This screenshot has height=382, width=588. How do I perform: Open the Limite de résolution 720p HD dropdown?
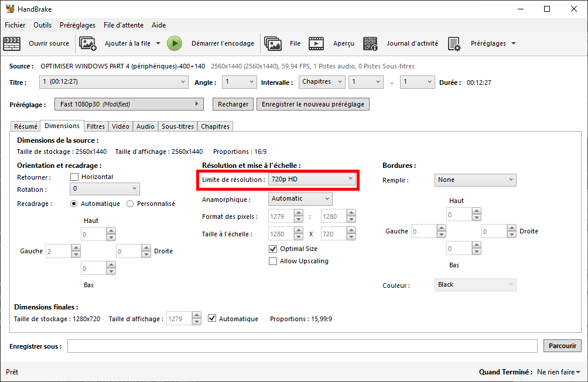click(x=312, y=179)
